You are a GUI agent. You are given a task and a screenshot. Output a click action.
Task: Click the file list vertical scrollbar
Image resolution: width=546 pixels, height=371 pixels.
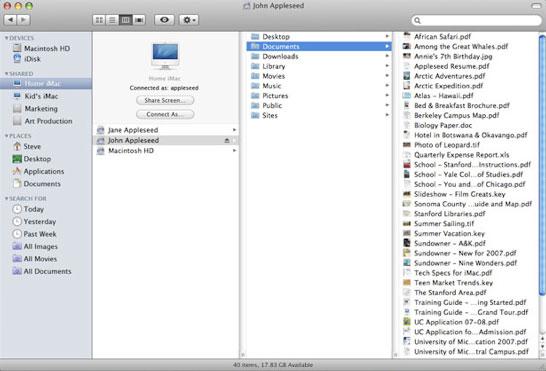coord(542,165)
